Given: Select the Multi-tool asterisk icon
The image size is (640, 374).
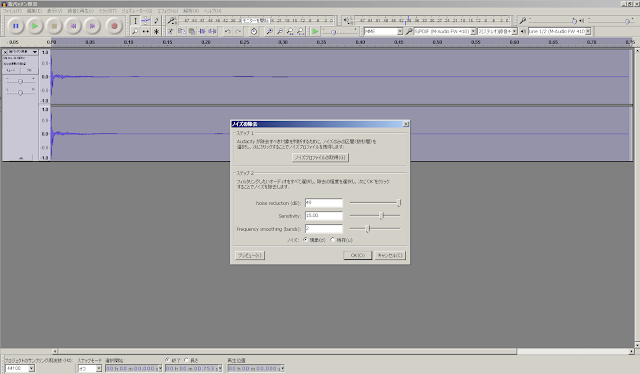Looking at the screenshot, I should (x=156, y=31).
